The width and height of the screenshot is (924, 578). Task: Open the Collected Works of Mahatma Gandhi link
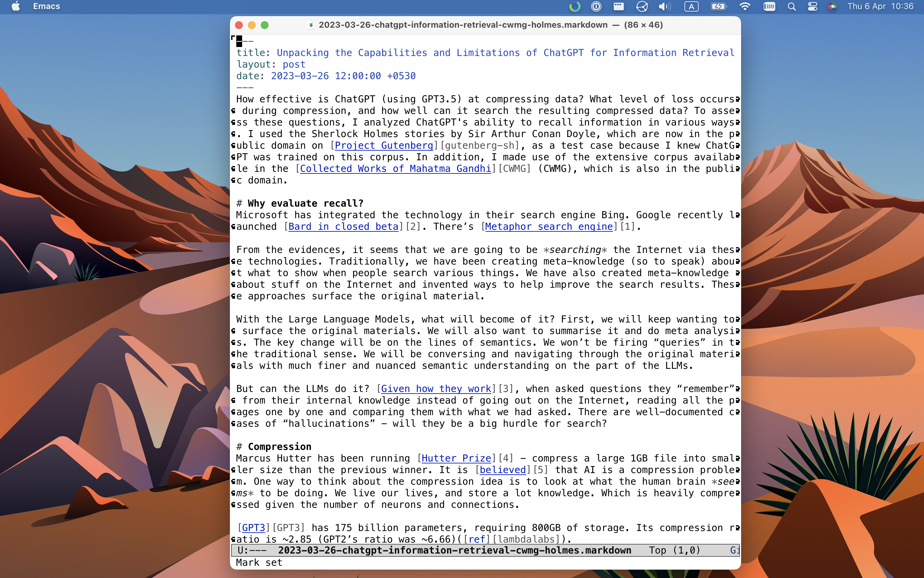pos(395,169)
